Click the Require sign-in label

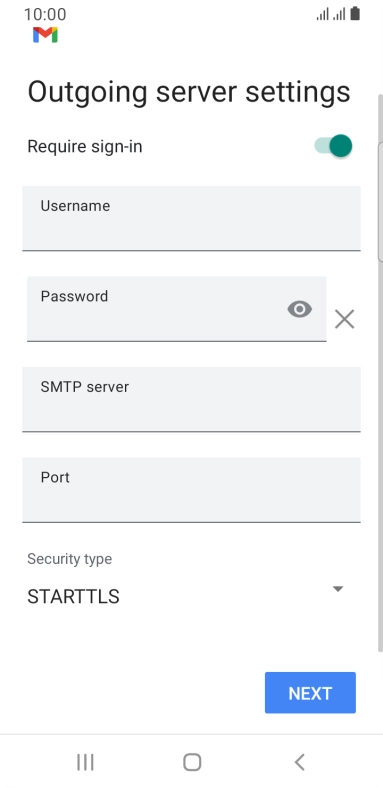[x=84, y=147]
